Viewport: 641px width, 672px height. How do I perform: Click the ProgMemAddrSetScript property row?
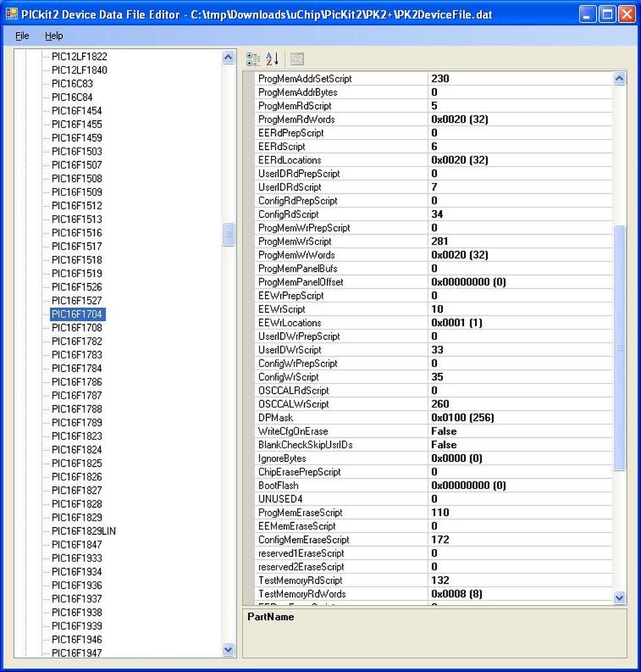(x=434, y=79)
